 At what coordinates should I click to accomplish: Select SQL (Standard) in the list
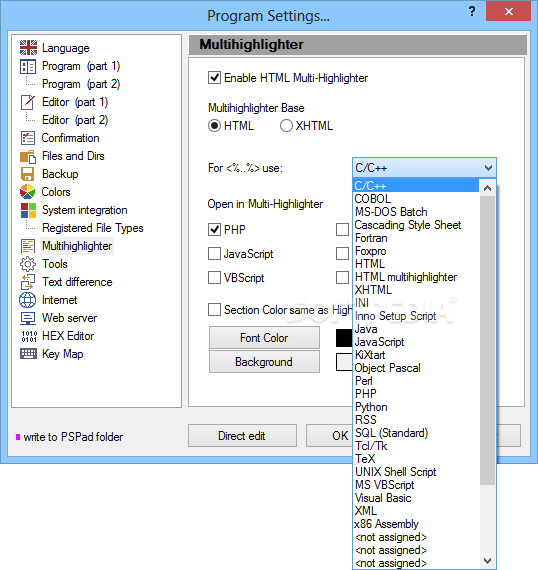(416, 433)
